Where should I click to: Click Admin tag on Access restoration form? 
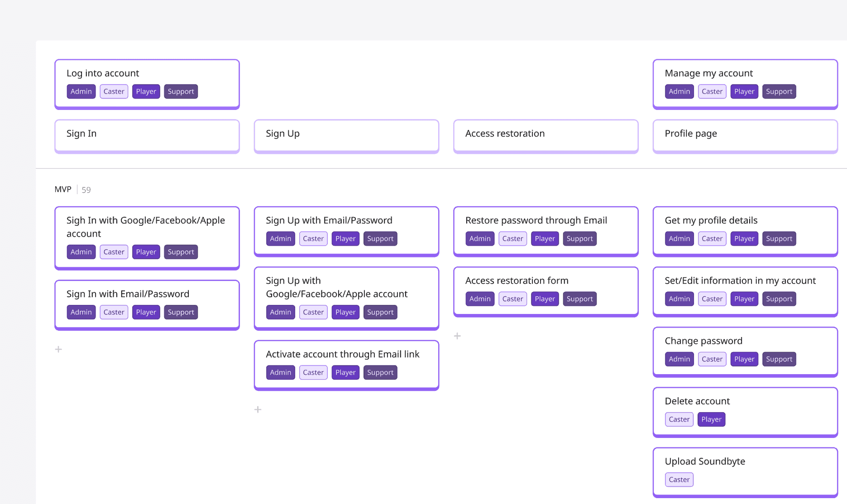(480, 299)
